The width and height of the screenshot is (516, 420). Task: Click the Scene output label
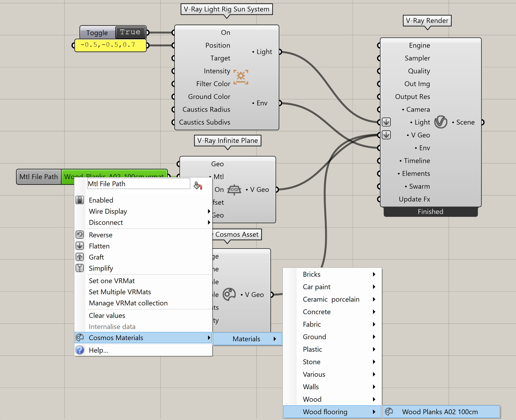(x=465, y=122)
